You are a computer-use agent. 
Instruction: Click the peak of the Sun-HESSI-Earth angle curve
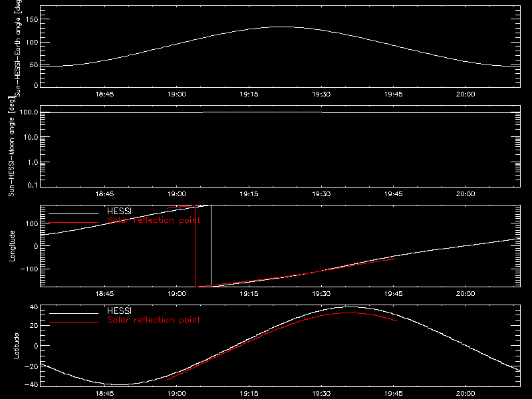tap(283, 27)
